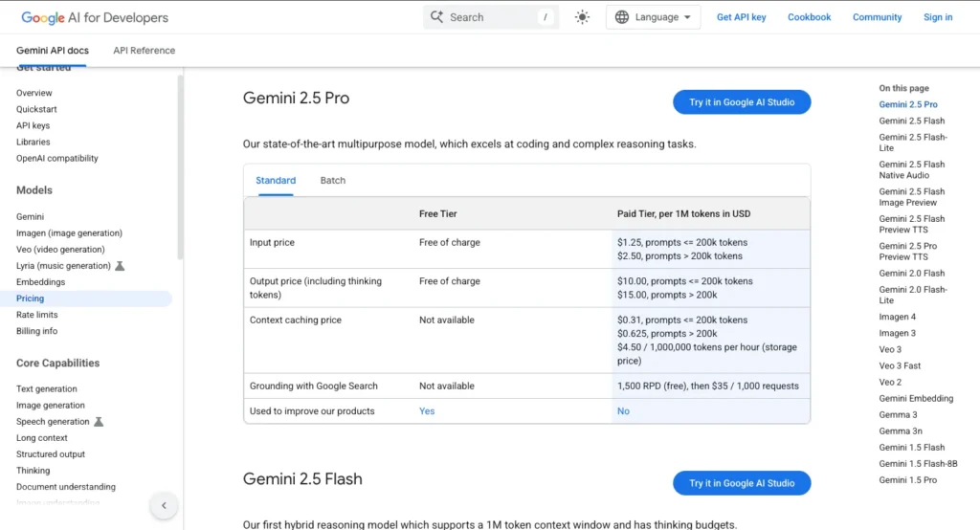Jump to Imagen 3 in outline

[x=897, y=333]
